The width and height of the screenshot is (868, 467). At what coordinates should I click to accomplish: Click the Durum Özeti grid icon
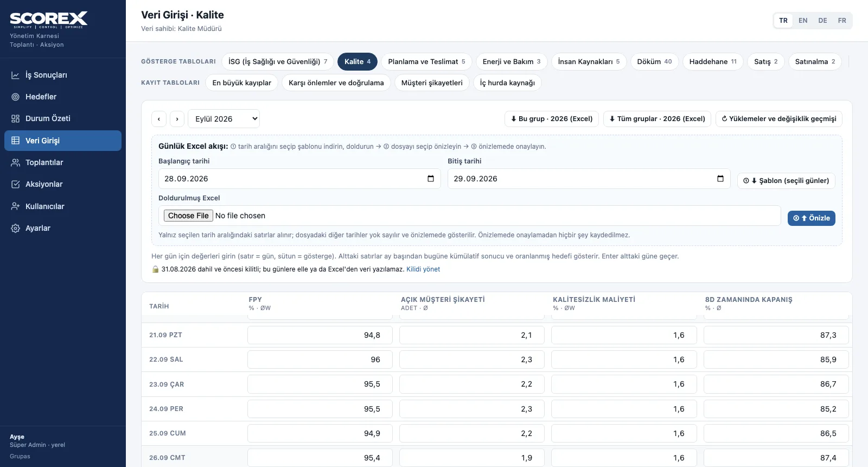tap(16, 118)
